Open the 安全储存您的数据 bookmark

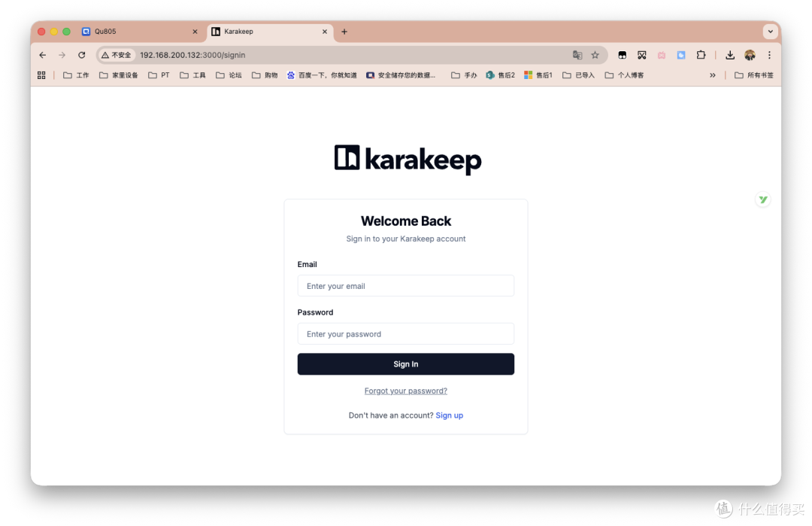[x=401, y=75]
